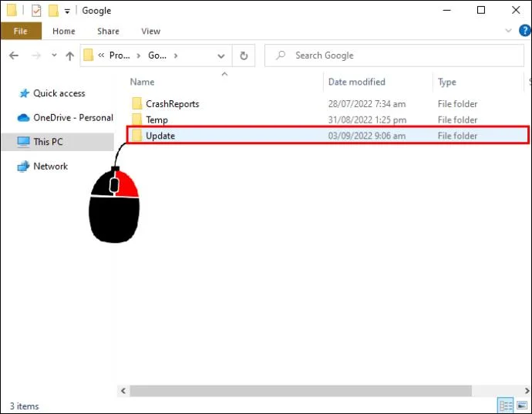Select the Update folder
Image resolution: width=532 pixels, height=414 pixels.
(x=328, y=136)
